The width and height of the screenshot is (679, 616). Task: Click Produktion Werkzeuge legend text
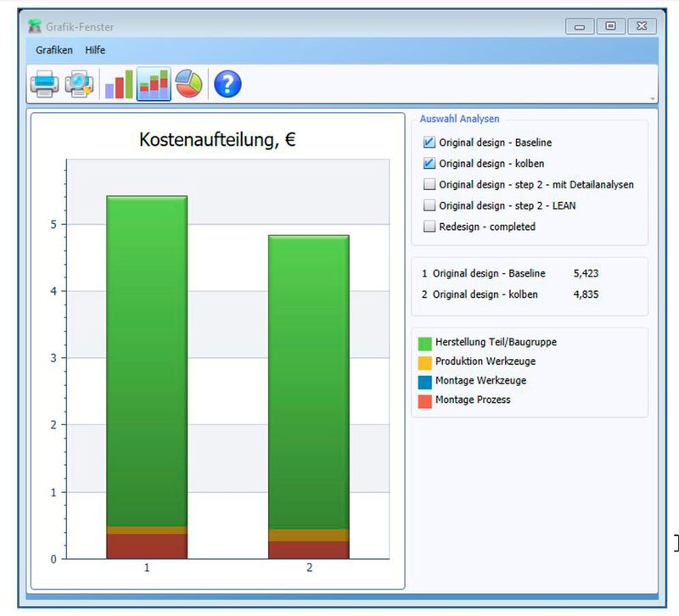[485, 361]
